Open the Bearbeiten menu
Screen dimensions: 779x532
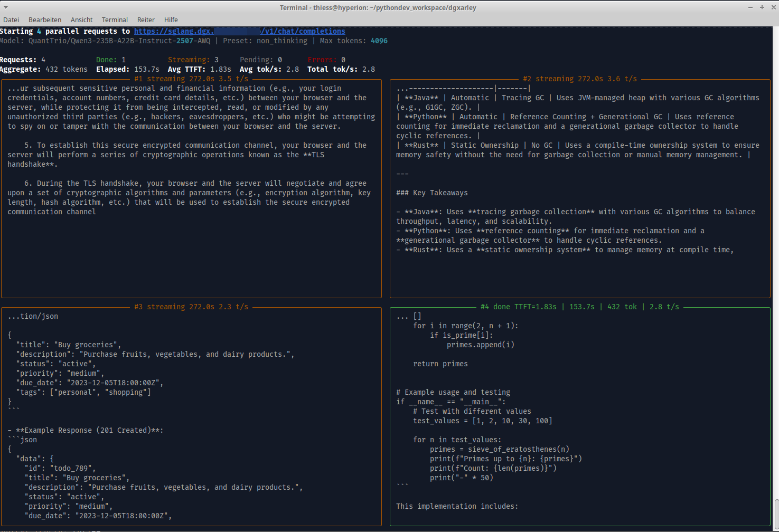45,20
